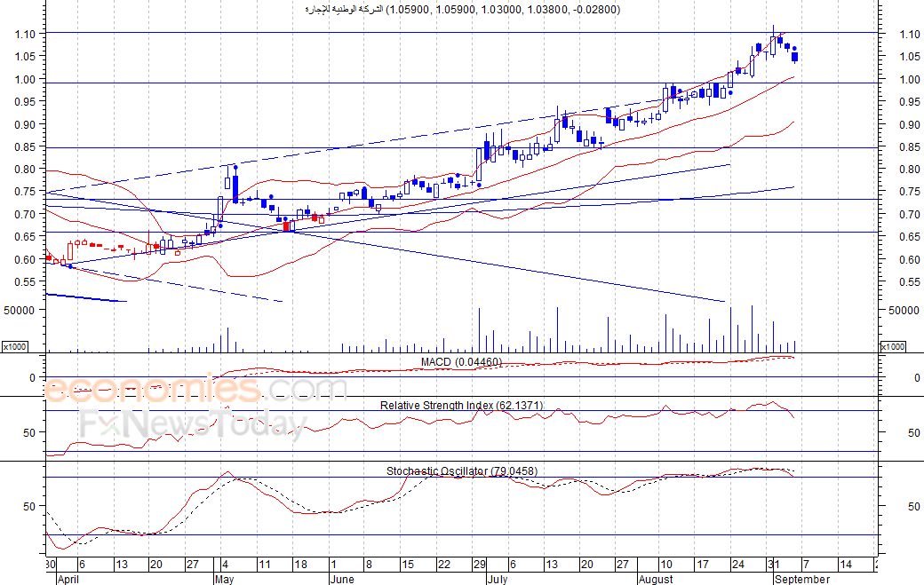
Task: Click the MACD zero level label on right axis
Action: pos(917,378)
